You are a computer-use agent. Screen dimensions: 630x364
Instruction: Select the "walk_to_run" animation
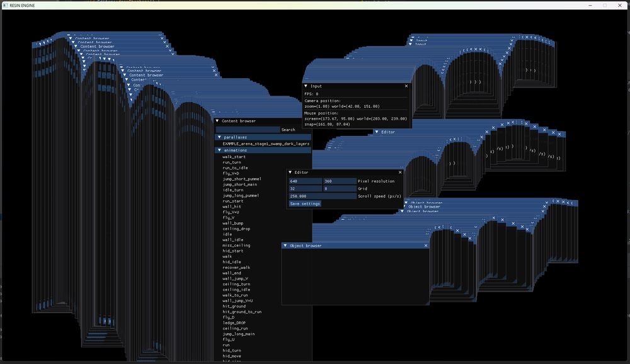235,295
